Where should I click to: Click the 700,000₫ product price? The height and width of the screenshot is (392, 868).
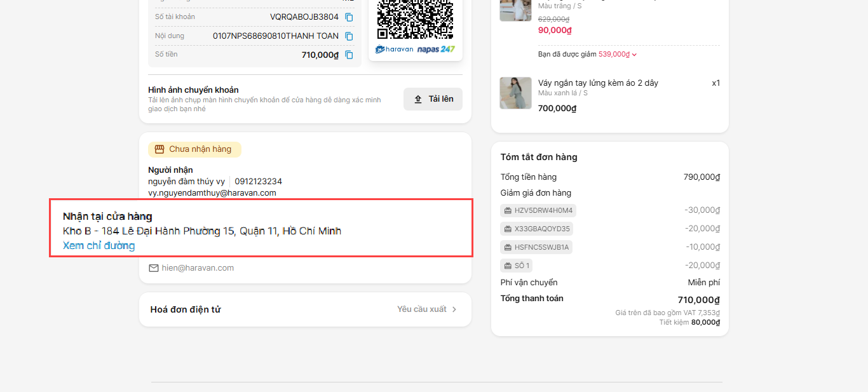557,109
